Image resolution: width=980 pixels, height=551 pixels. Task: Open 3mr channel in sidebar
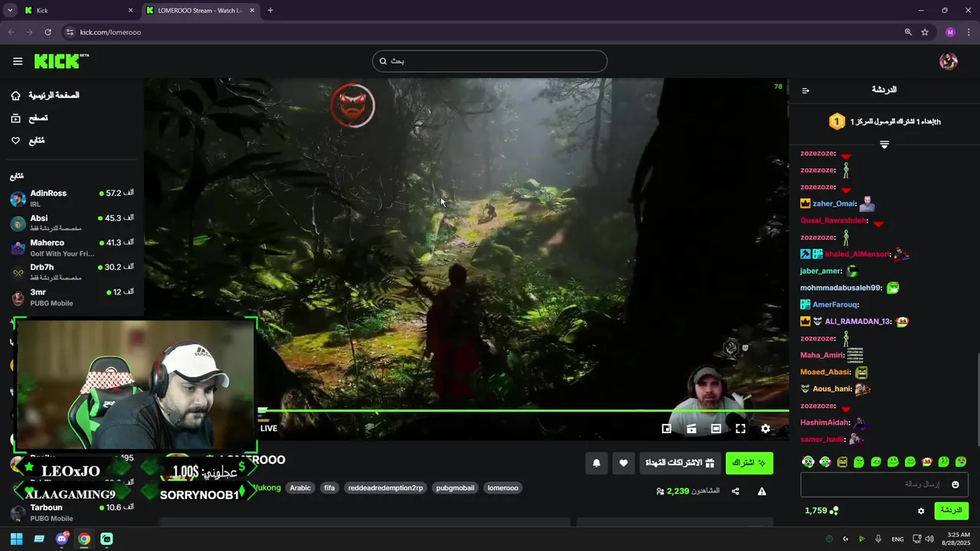72,298
